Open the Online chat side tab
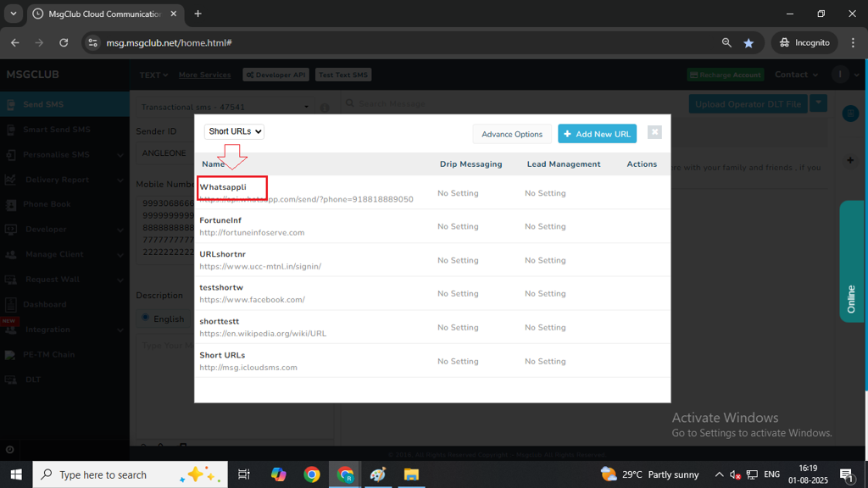The height and width of the screenshot is (488, 868). tap(852, 261)
